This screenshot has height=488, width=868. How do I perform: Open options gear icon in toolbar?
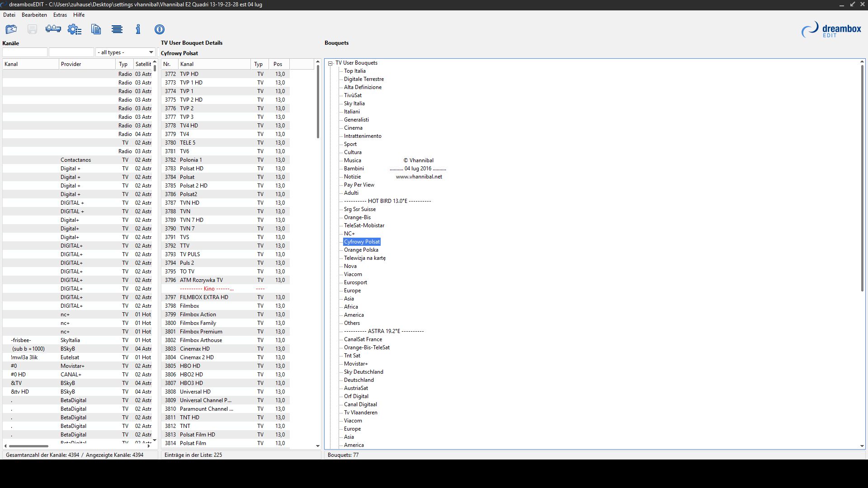74,29
